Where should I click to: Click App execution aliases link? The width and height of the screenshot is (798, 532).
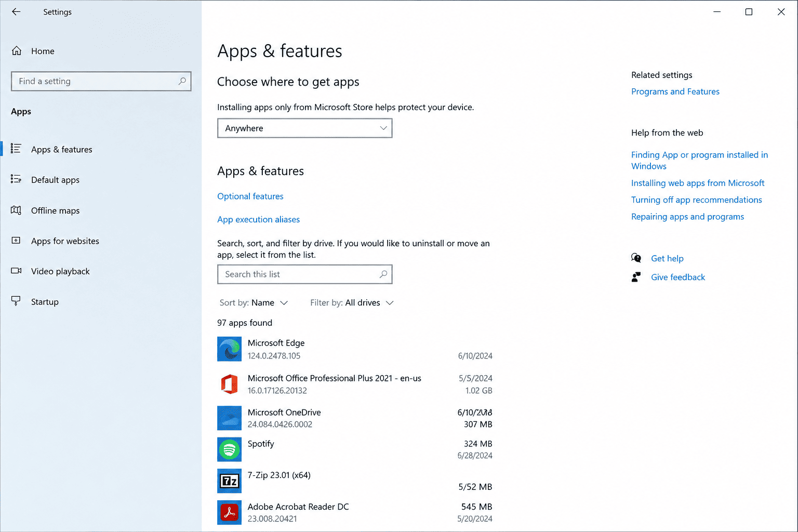pos(258,219)
